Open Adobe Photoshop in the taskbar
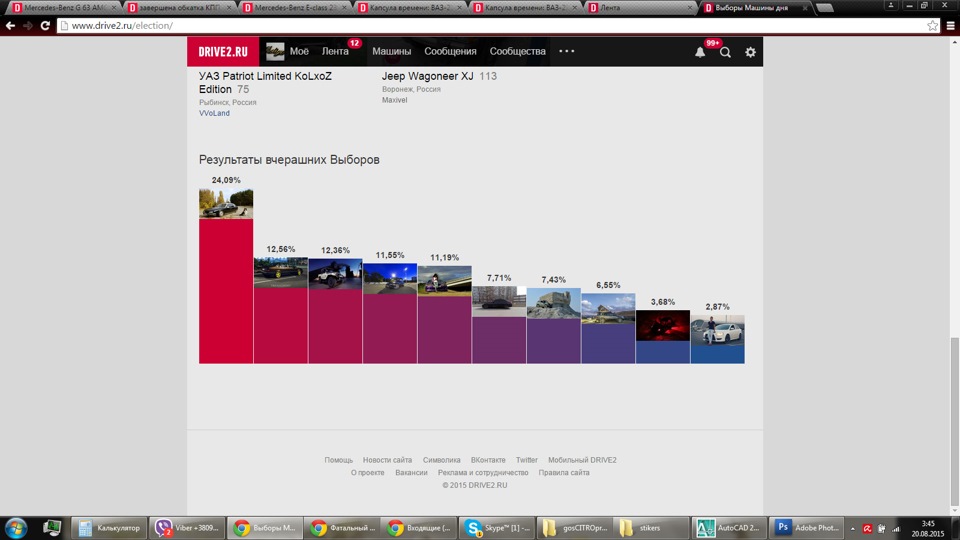 806,528
